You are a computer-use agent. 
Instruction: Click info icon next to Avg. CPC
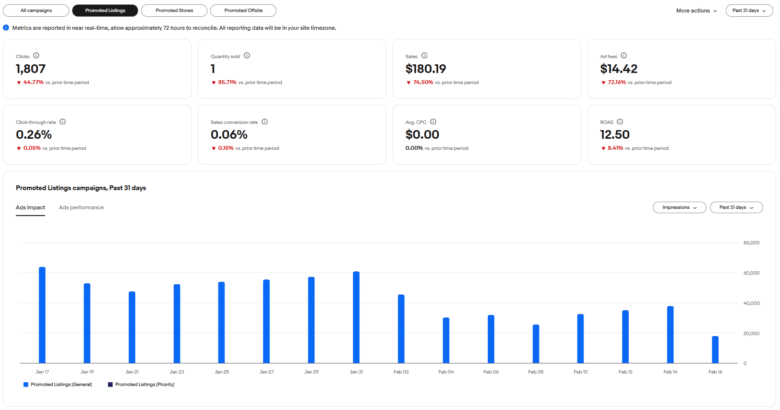pyautogui.click(x=433, y=121)
